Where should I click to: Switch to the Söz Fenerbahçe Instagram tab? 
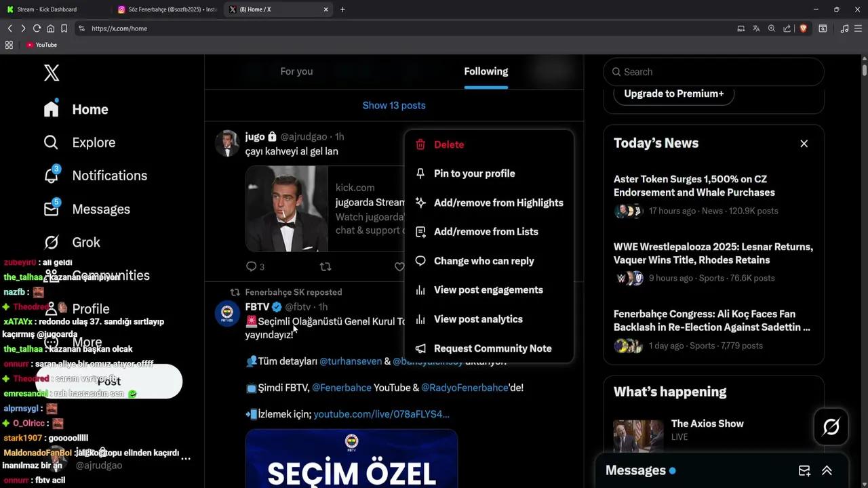click(x=167, y=9)
